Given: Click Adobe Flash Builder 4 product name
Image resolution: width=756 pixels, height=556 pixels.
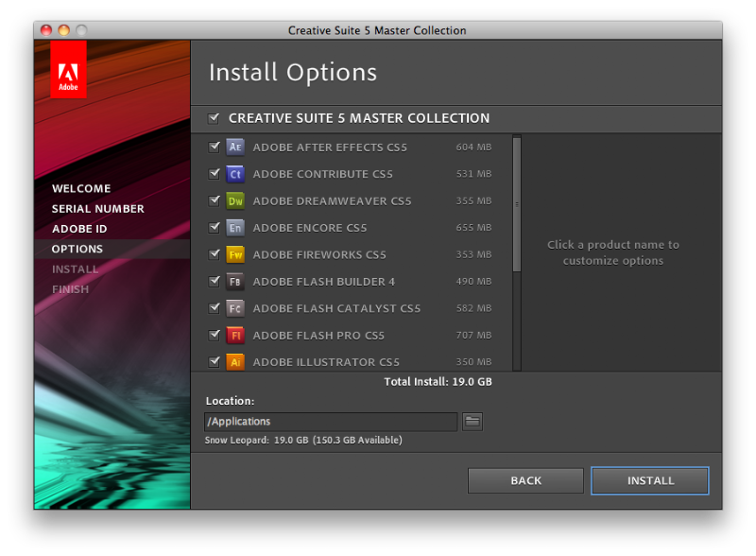Looking at the screenshot, I should pyautogui.click(x=323, y=282).
